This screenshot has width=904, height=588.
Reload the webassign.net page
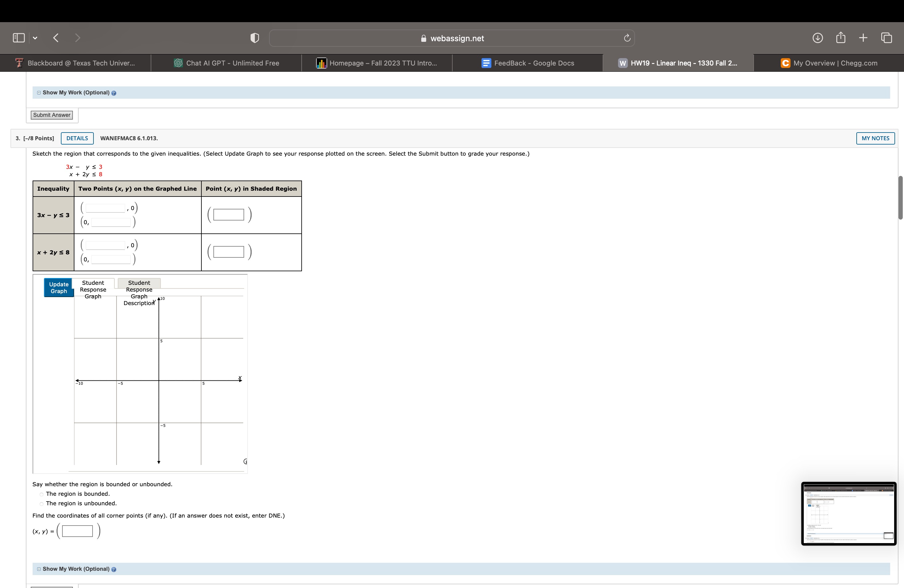point(627,38)
